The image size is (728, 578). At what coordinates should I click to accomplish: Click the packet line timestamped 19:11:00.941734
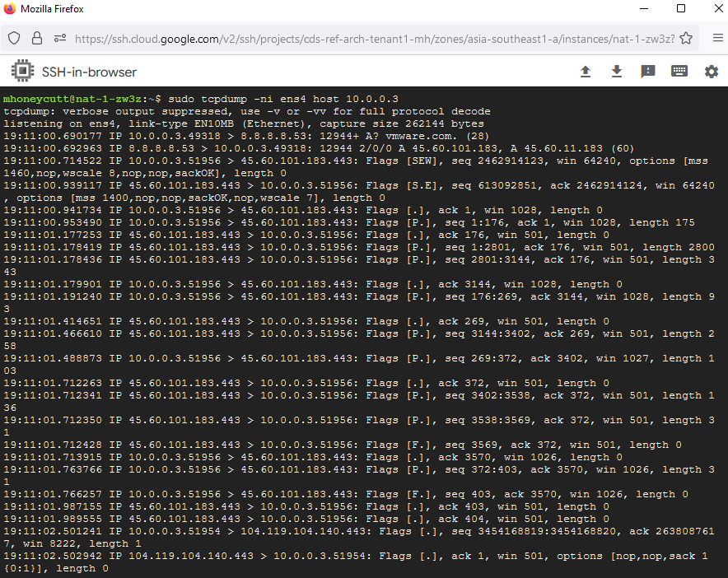[x=303, y=210]
